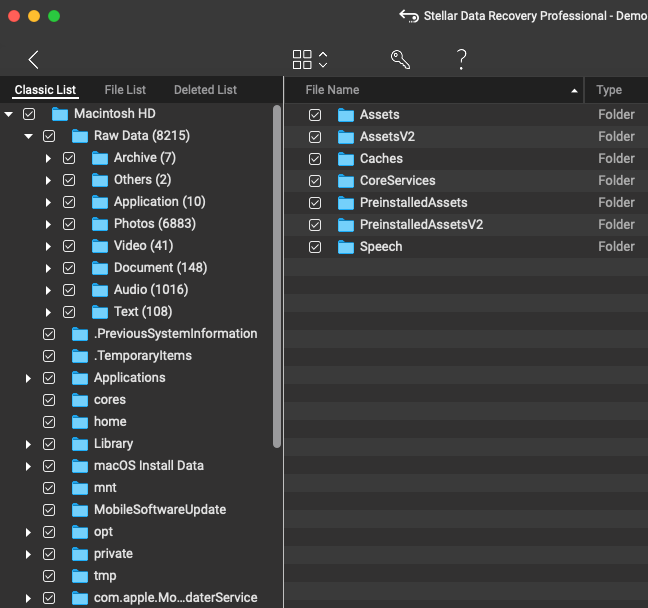This screenshot has width=648, height=608.
Task: Click the tmp folder icon in tree
Action: [80, 576]
